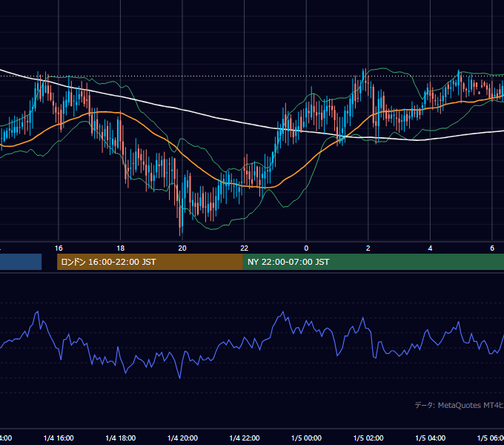Image resolution: width=504 pixels, height=445 pixels.
Task: Click the '1/4 20:00' date label
Action: point(182,438)
